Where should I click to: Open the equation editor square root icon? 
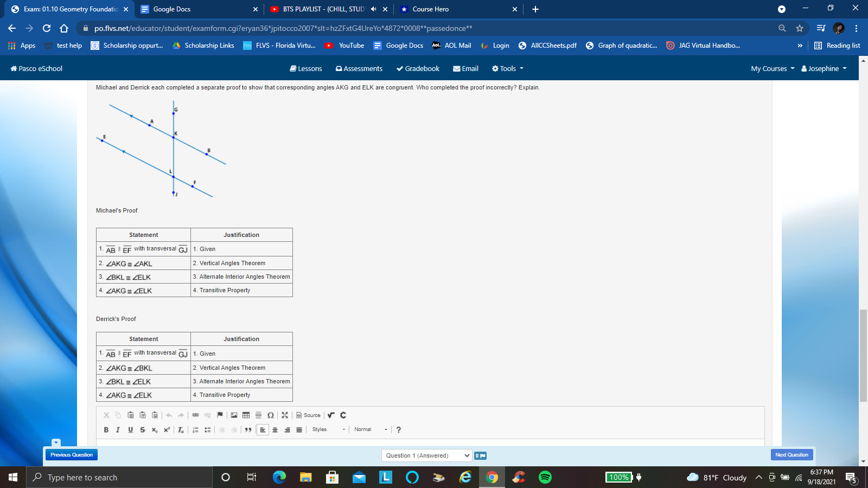pyautogui.click(x=331, y=415)
